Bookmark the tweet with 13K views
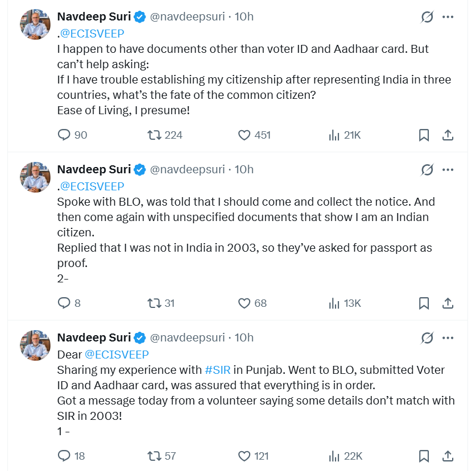This screenshot has width=476, height=471. tap(424, 303)
